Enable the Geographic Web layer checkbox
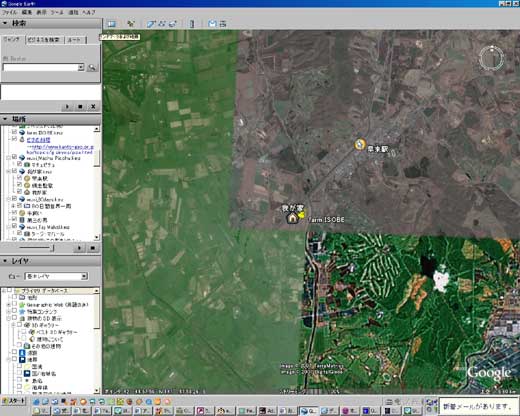The width and height of the screenshot is (520, 416). 14,304
